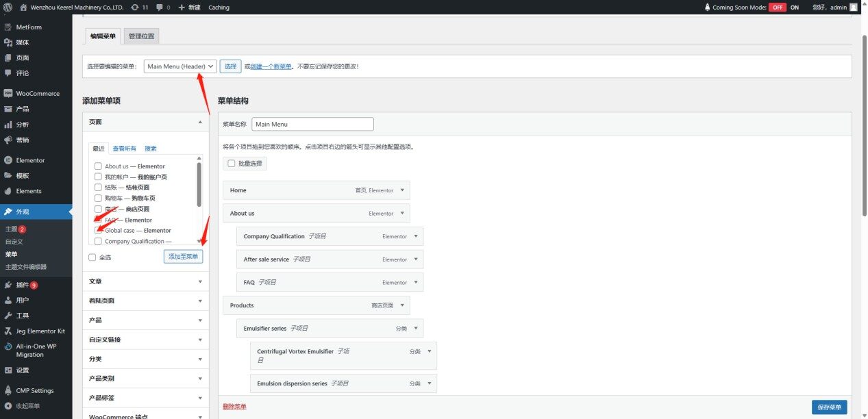
Task: Click the admin user avatar icon
Action: pos(853,7)
